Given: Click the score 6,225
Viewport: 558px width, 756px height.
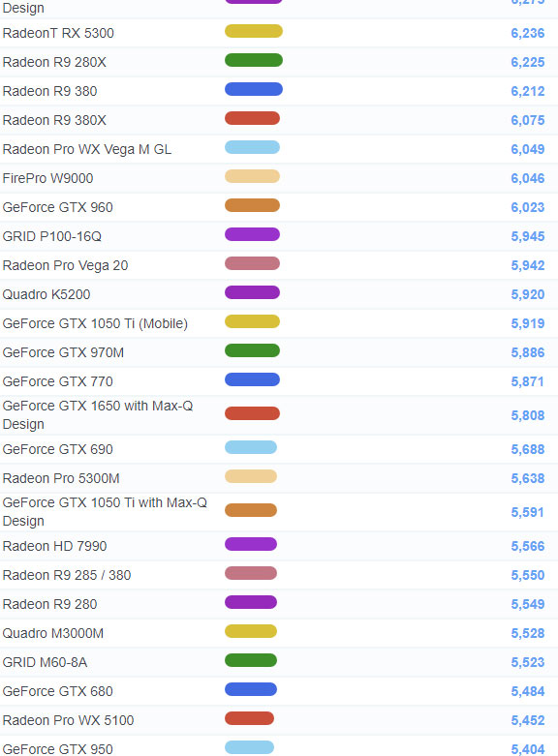Looking at the screenshot, I should [528, 62].
